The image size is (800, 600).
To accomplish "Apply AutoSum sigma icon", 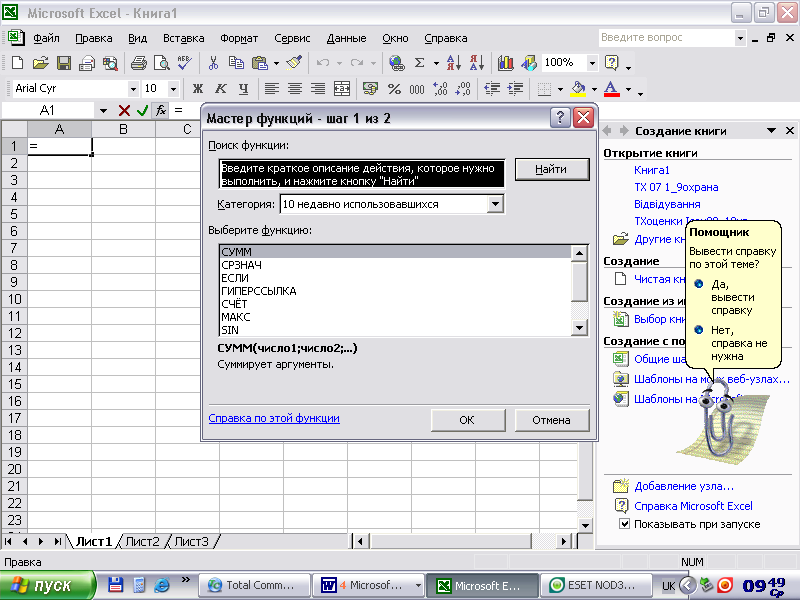I will click(x=419, y=63).
